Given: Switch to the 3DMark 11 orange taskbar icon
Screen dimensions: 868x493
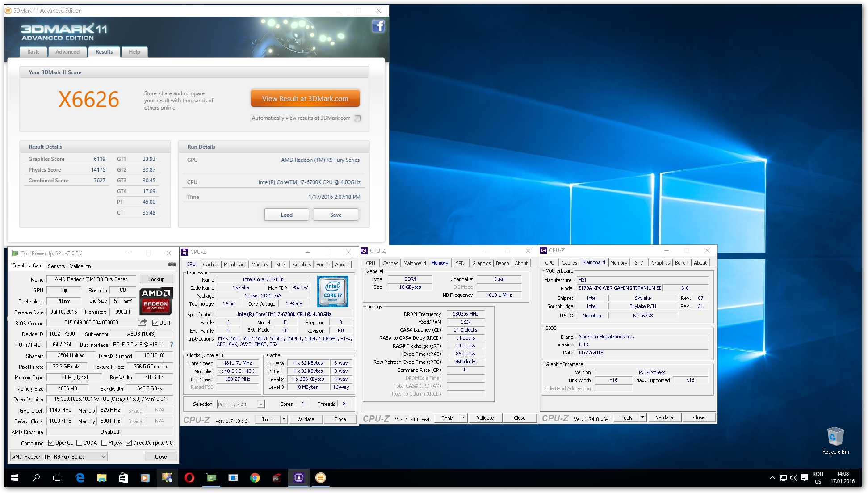Looking at the screenshot, I should [x=320, y=478].
